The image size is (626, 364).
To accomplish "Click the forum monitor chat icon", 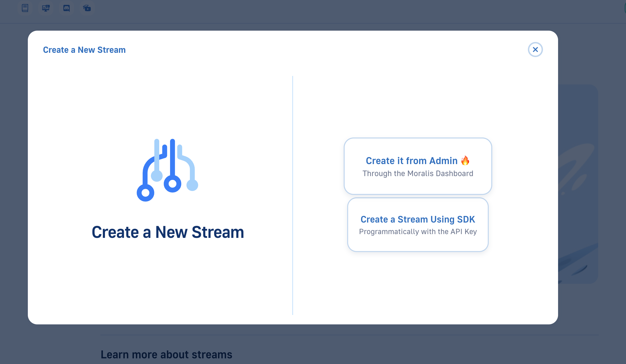I will coord(46,8).
